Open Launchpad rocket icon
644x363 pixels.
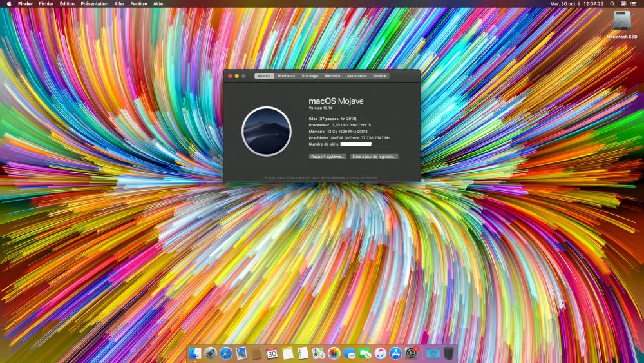211,353
